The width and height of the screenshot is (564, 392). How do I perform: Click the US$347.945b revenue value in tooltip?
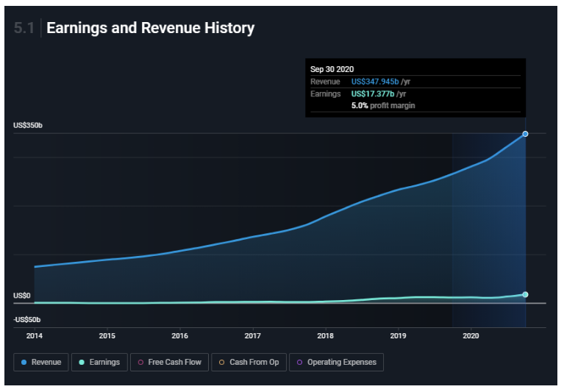(375, 82)
